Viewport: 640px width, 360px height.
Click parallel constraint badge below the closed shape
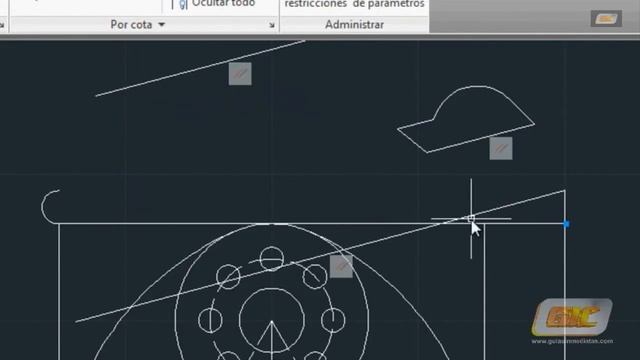501,149
